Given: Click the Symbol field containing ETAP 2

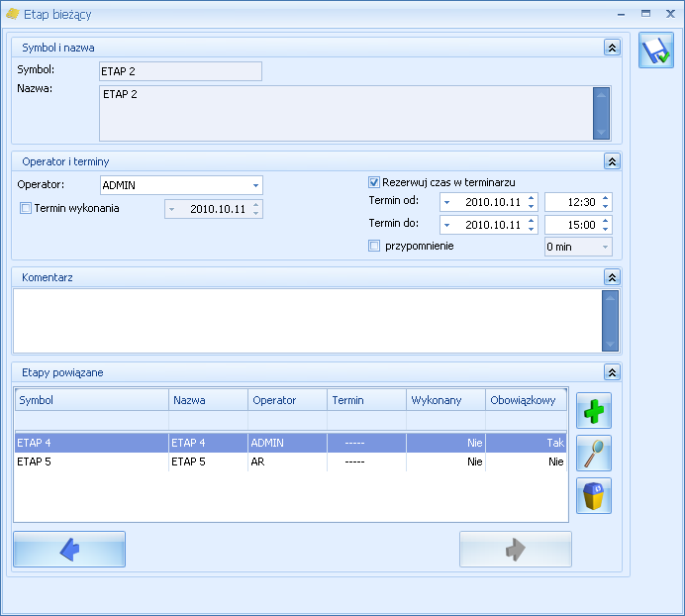Looking at the screenshot, I should click(180, 71).
